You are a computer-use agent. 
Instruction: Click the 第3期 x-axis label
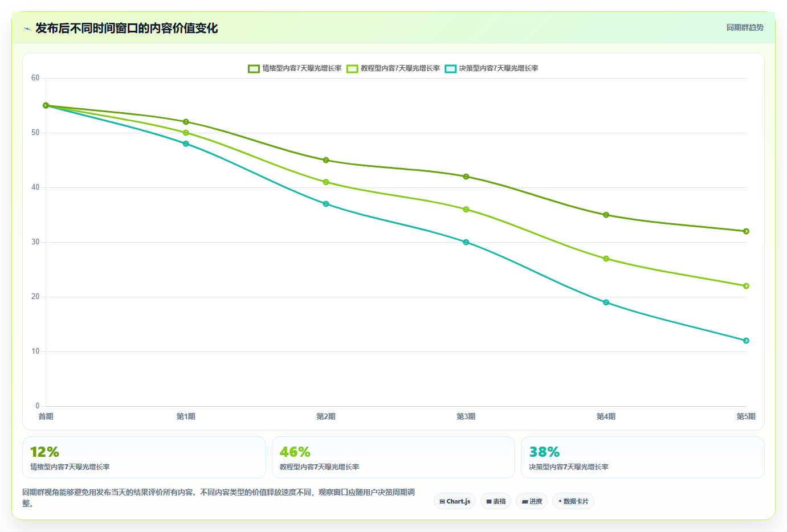tap(466, 417)
